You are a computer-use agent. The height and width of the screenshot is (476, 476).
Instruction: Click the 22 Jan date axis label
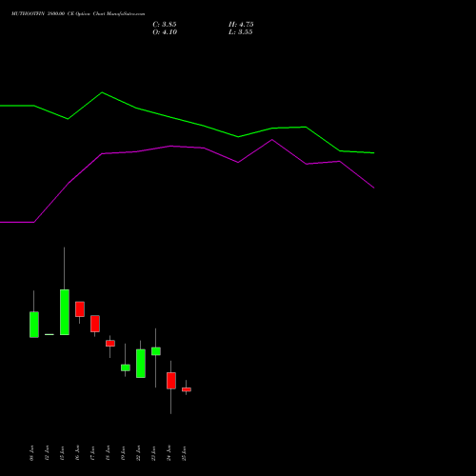pos(138,453)
